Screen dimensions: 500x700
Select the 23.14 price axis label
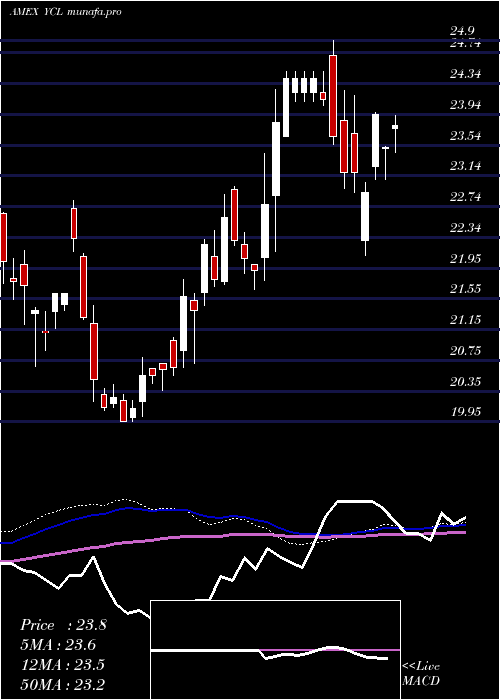point(466,166)
